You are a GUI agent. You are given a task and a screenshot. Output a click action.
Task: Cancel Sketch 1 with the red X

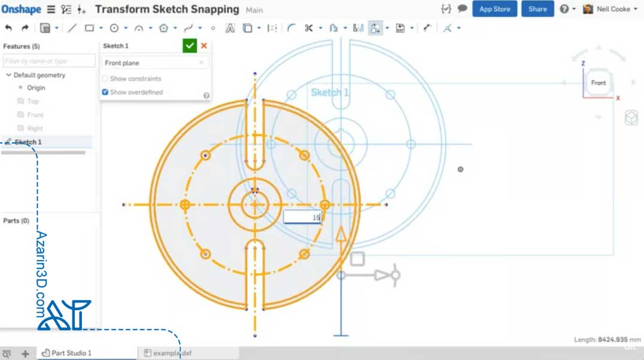204,45
